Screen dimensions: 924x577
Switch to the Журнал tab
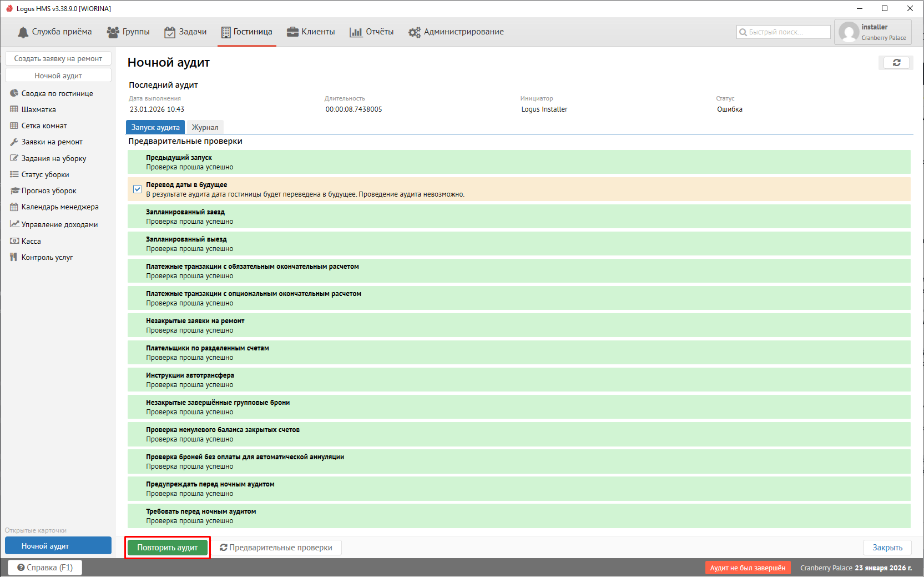click(x=205, y=127)
